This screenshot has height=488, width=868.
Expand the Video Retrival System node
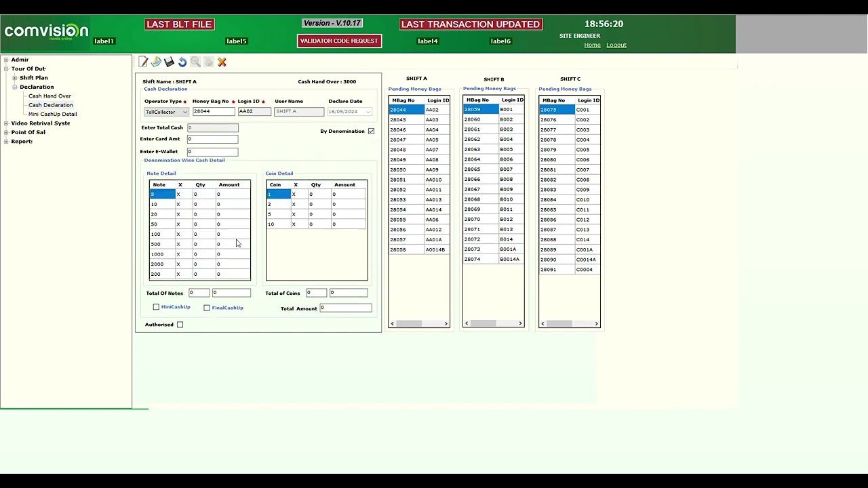pos(6,123)
